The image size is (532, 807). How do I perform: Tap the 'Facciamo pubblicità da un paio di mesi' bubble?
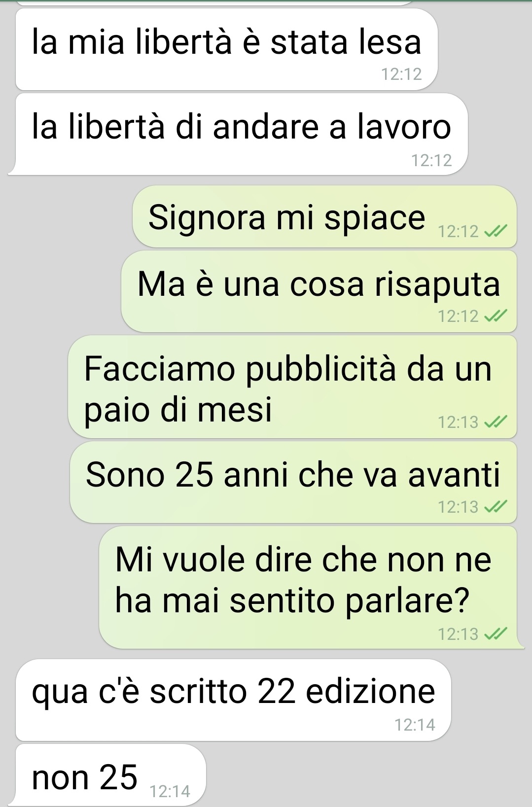(x=292, y=386)
